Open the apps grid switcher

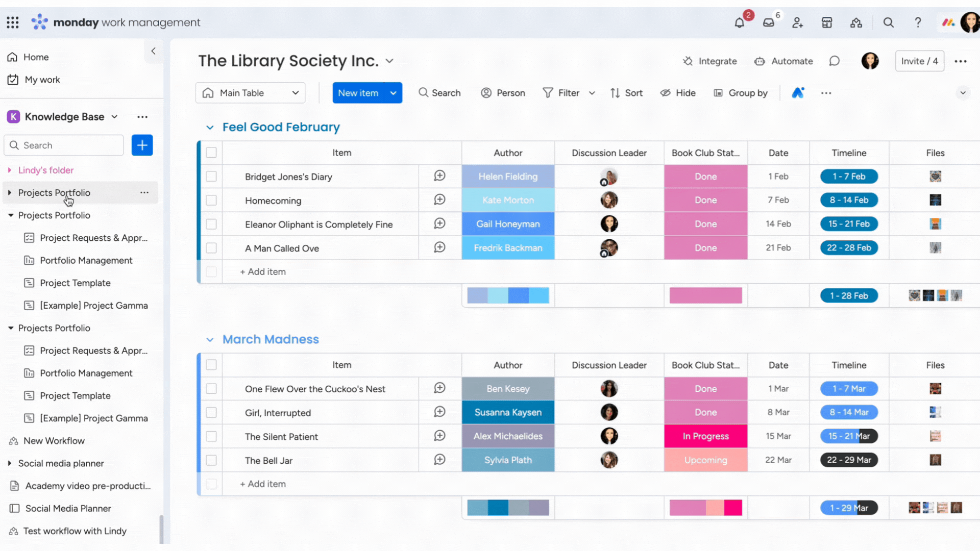pos(13,22)
